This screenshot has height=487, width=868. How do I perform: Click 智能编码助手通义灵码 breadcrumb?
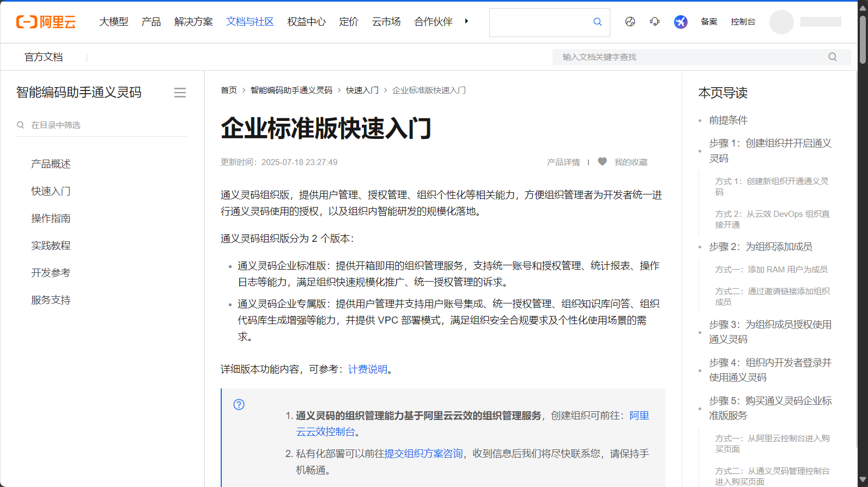(291, 90)
